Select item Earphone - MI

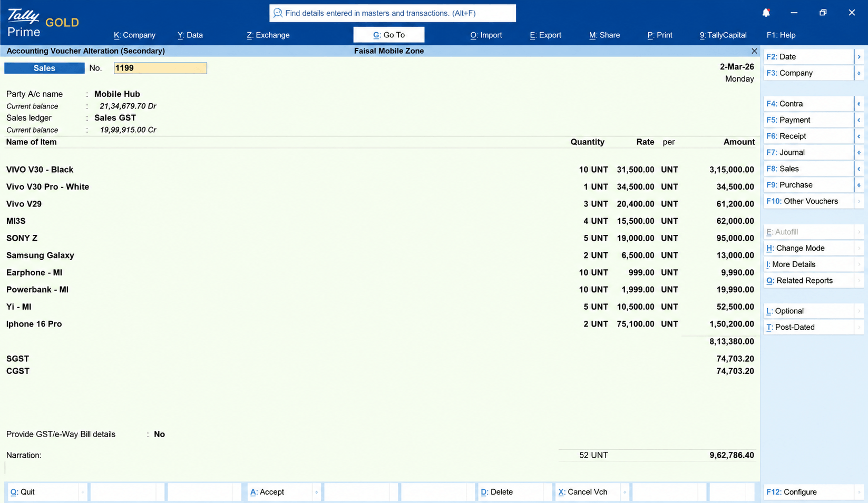tap(34, 272)
